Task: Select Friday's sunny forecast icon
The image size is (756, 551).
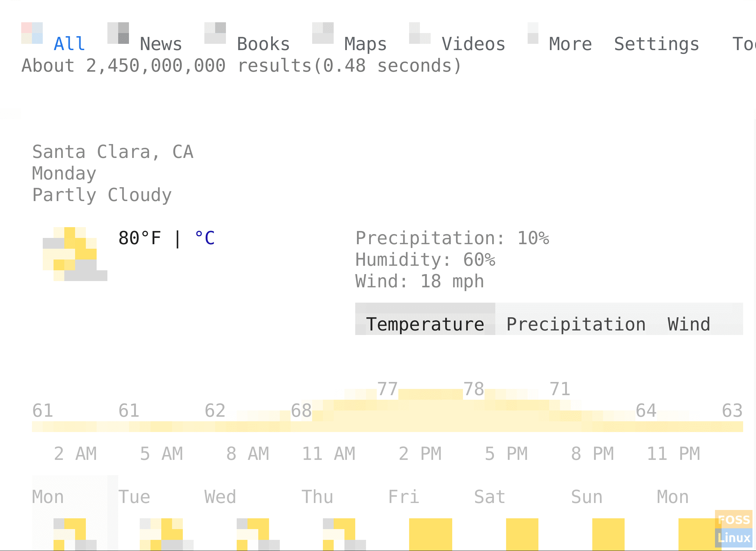Action: (431, 534)
